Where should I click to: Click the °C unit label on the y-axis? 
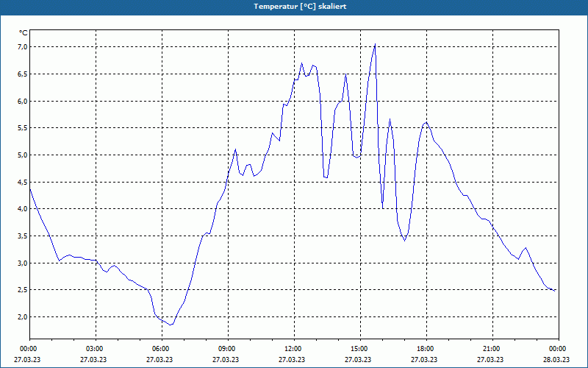24,33
